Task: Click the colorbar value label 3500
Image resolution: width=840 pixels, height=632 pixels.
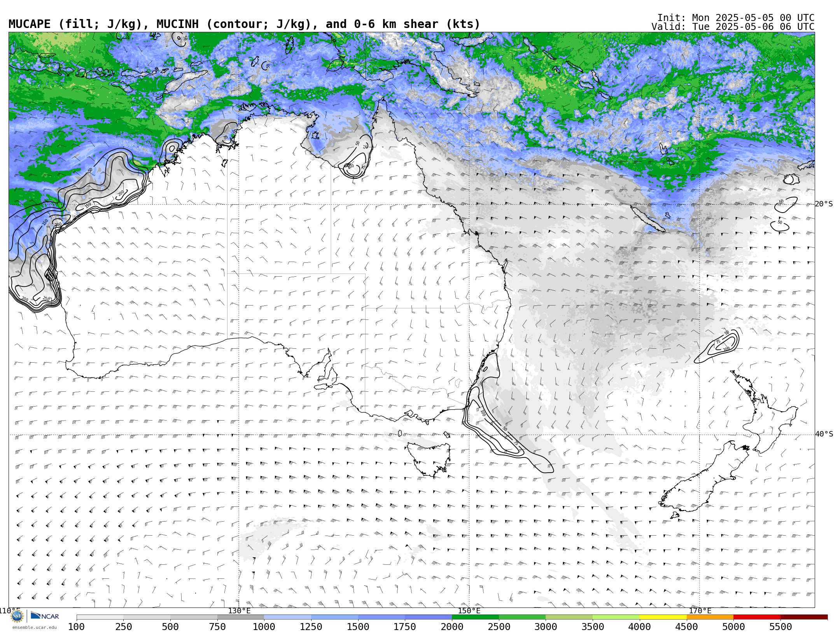Action: (593, 627)
